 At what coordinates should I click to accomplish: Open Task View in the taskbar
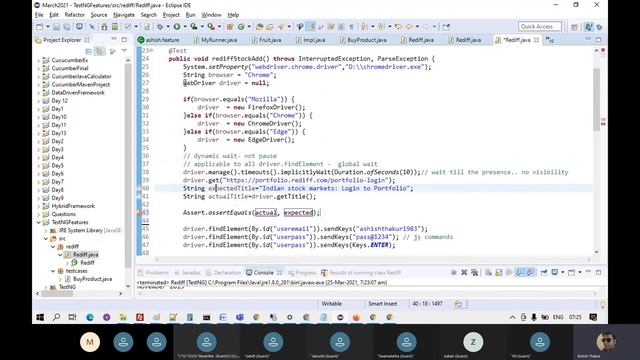72,317
